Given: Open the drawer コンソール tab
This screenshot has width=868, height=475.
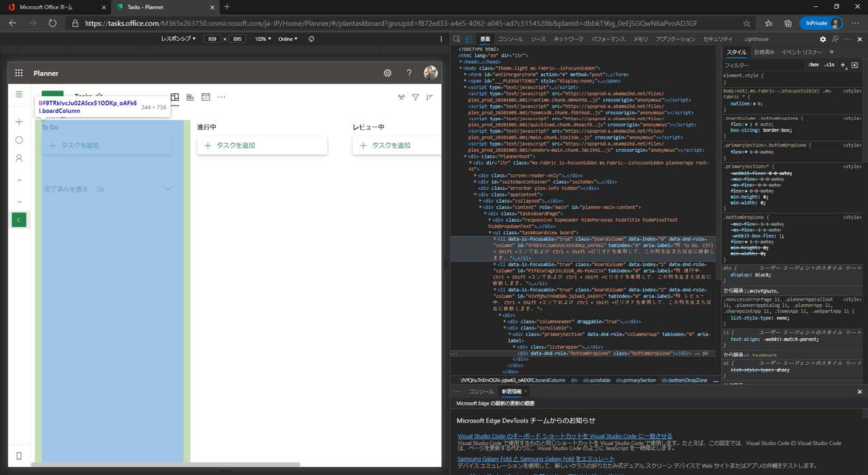Looking at the screenshot, I should pos(481,392).
